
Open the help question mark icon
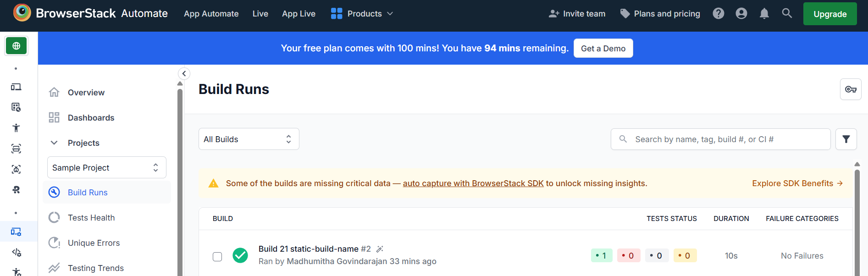(x=719, y=14)
